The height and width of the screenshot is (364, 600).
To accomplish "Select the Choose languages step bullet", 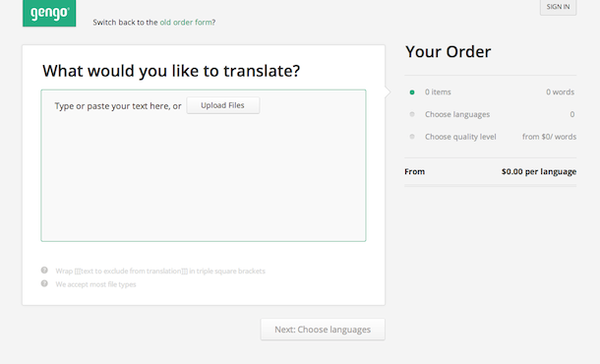I will pos(412,114).
